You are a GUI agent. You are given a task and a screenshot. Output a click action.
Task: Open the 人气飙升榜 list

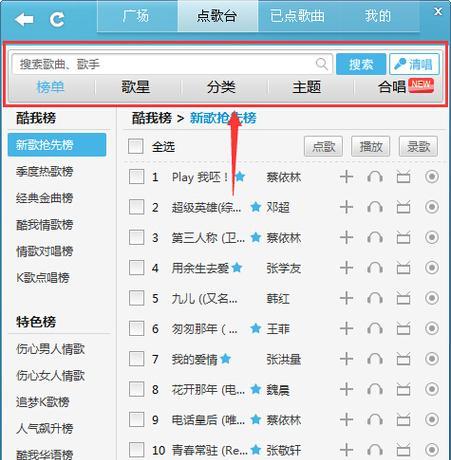pos(45,428)
